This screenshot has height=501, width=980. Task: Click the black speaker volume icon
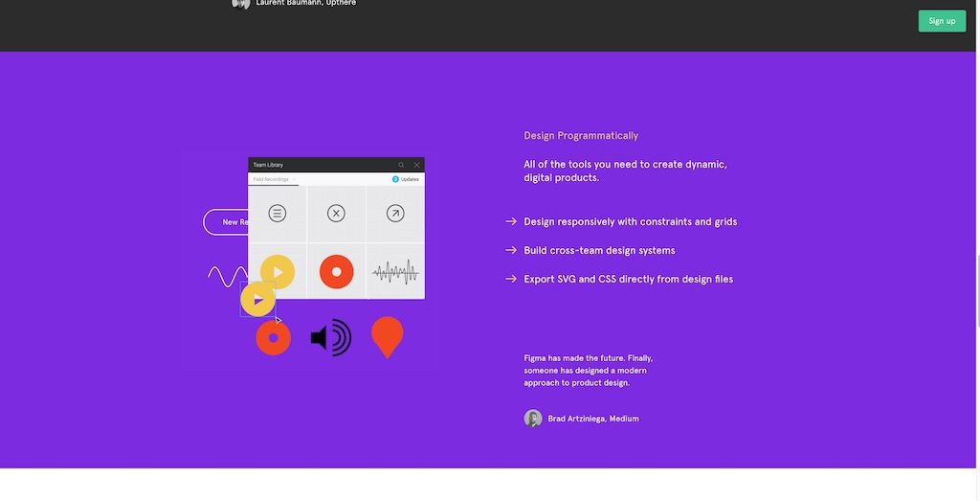coord(331,337)
